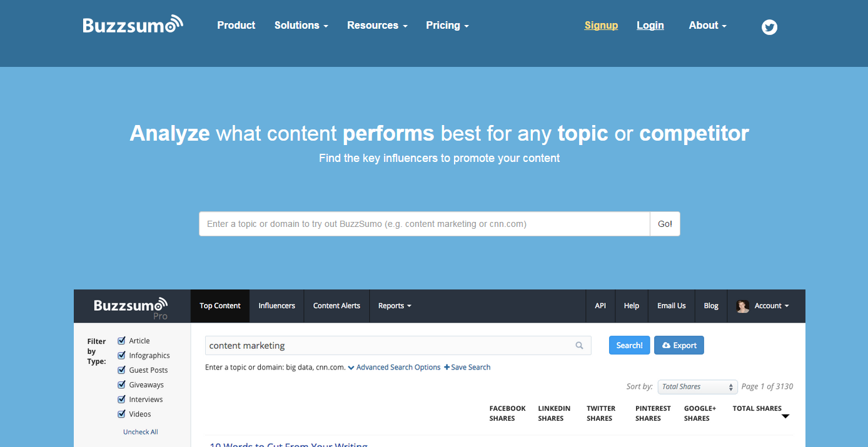Viewport: 868px width, 447px height.
Task: Toggle the Guest Posts checkbox
Action: tap(122, 370)
